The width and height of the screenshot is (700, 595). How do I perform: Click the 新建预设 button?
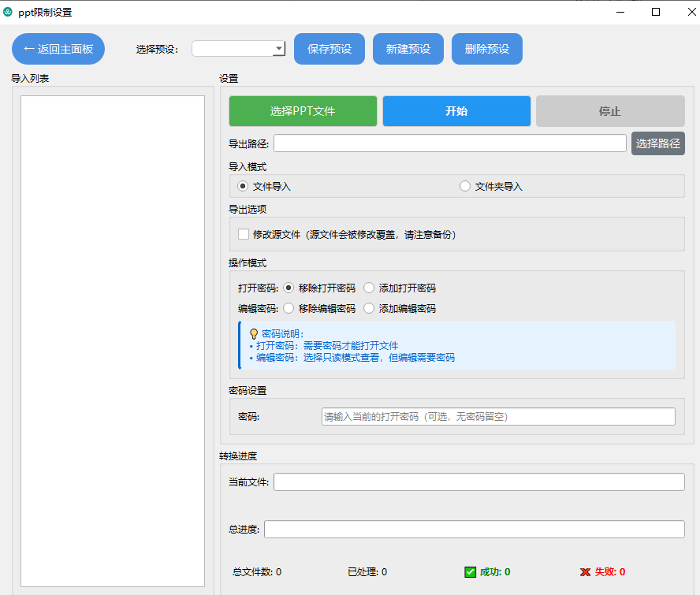click(408, 48)
